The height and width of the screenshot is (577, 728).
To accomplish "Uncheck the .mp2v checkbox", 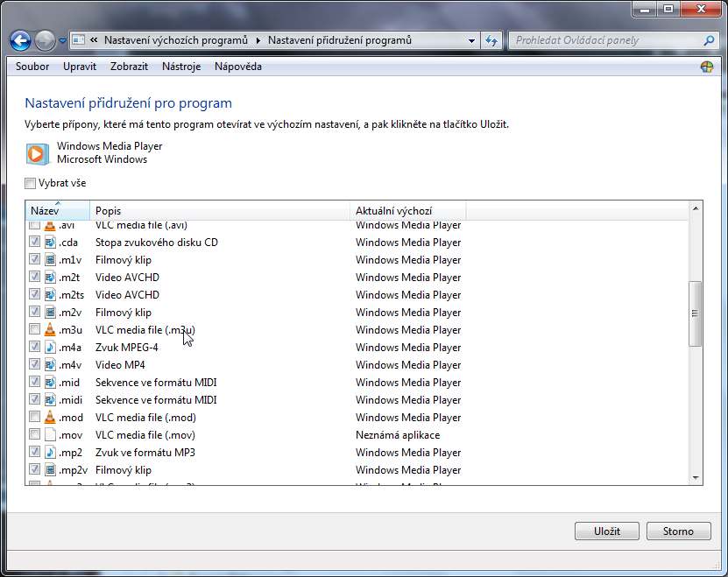I will pyautogui.click(x=34, y=469).
